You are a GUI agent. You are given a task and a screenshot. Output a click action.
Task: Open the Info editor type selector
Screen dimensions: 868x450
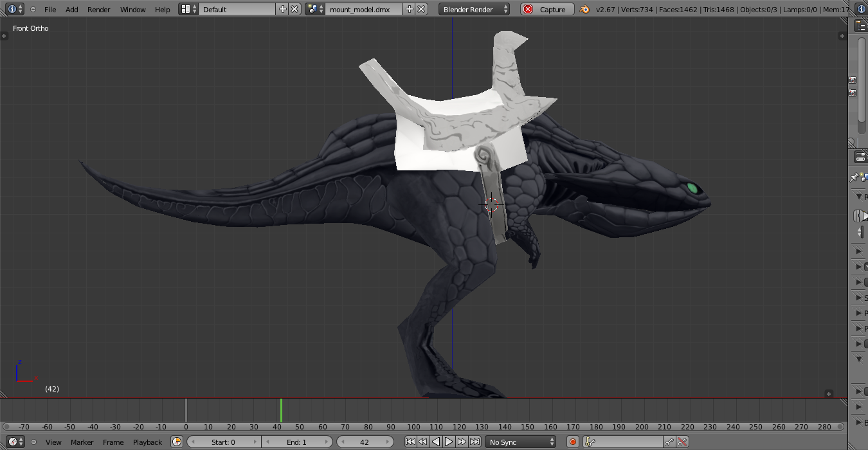(14, 9)
